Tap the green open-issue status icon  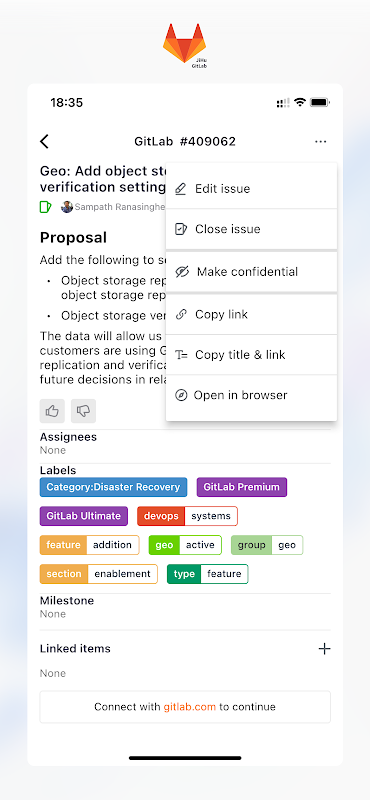[x=45, y=207]
